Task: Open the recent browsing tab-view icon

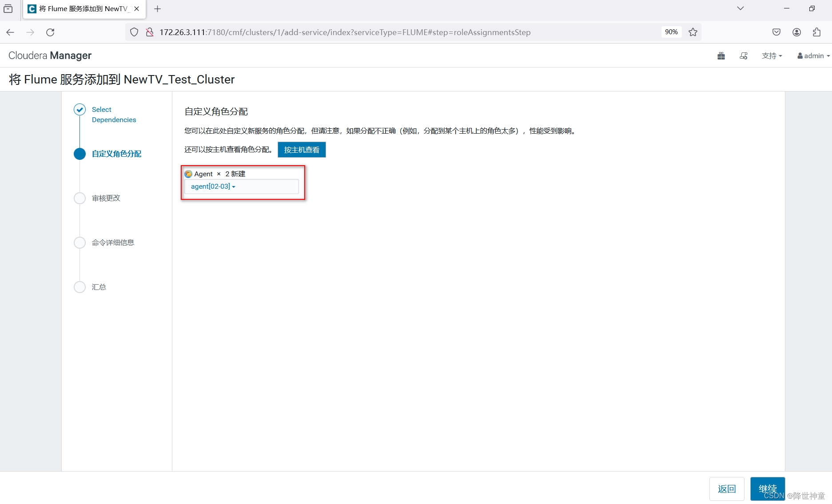Action: point(8,8)
